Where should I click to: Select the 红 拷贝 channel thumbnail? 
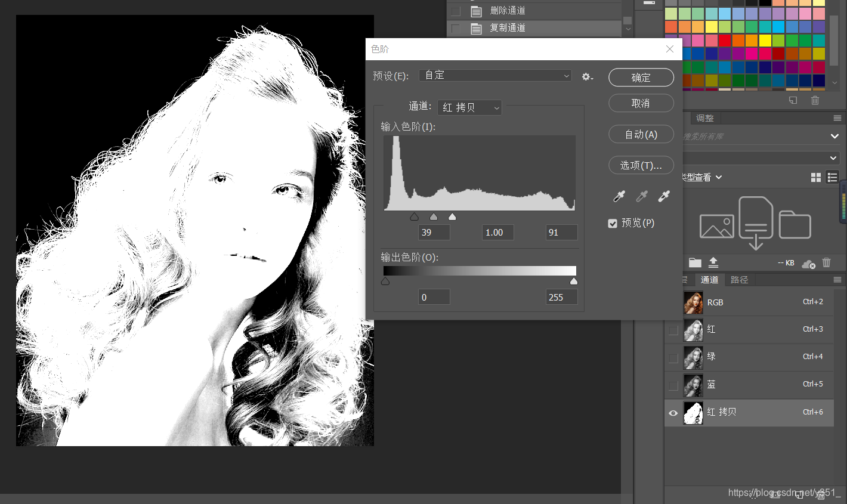tap(693, 413)
